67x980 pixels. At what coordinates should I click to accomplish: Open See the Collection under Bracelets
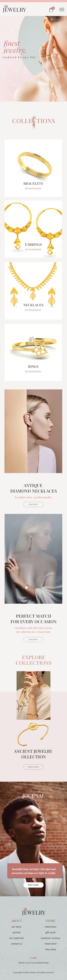click(x=33, y=188)
